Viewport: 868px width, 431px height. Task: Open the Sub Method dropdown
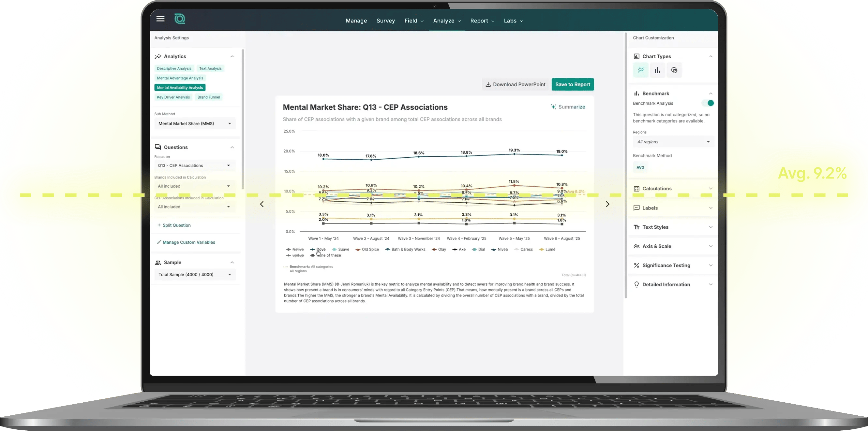(x=195, y=123)
